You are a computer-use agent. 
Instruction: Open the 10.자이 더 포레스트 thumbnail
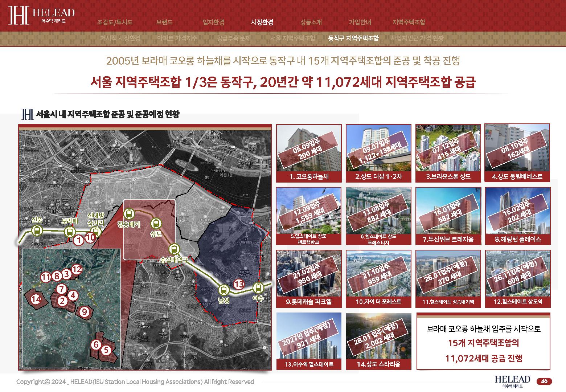tap(378, 278)
